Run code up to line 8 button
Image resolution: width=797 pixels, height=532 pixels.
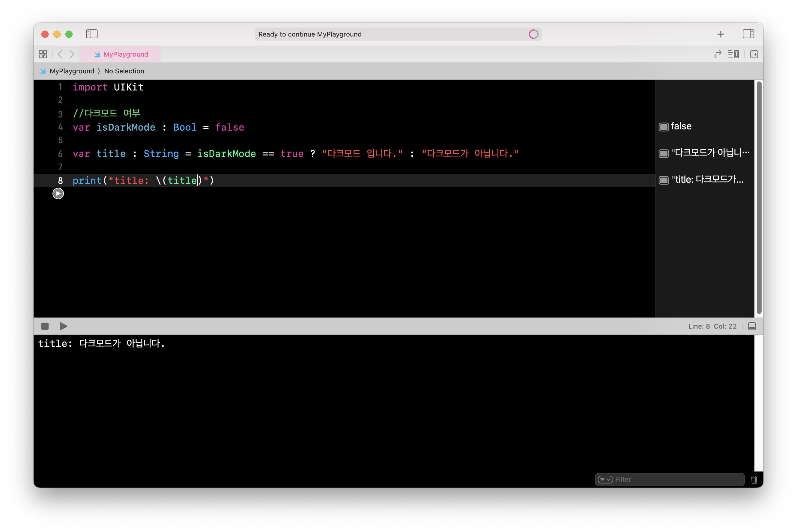point(58,194)
